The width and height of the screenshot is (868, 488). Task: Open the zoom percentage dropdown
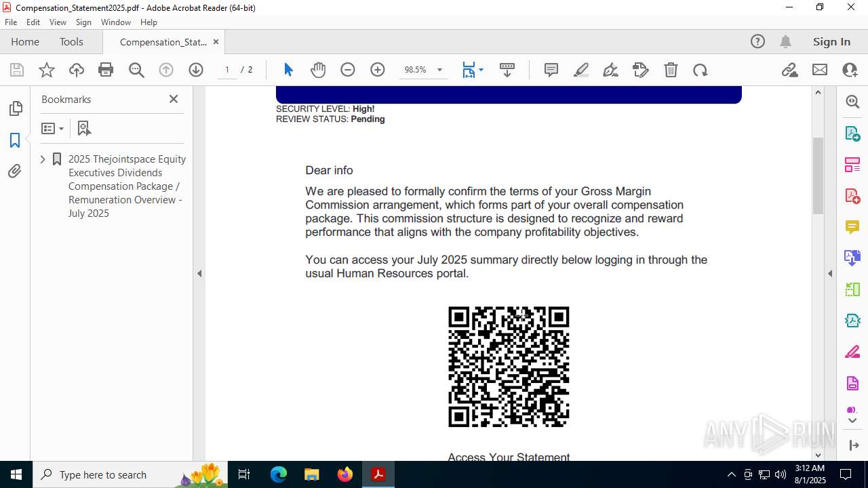click(x=439, y=70)
